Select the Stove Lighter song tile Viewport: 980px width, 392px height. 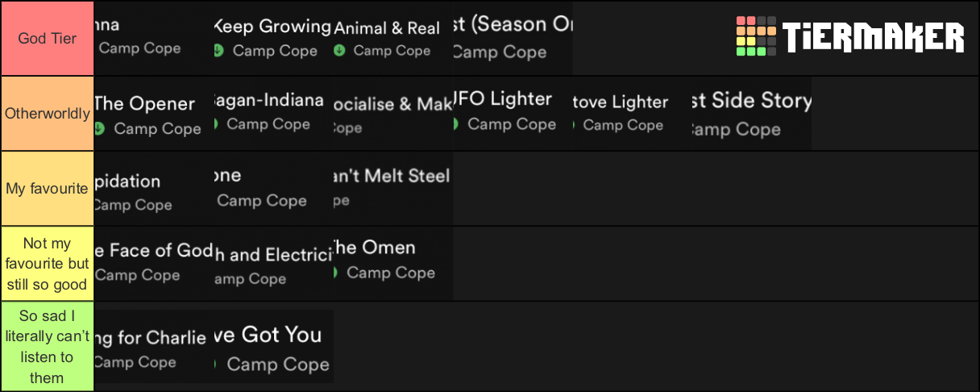(x=632, y=114)
